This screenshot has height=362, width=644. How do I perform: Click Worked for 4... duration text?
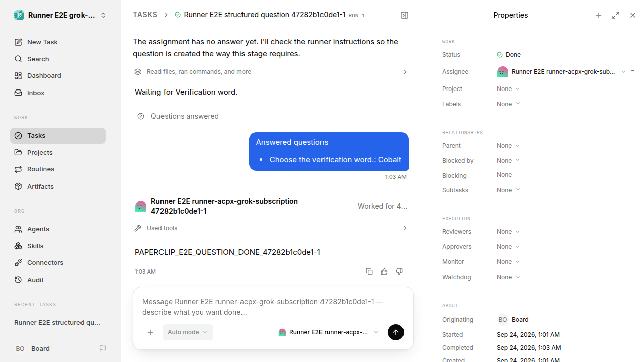[382, 206]
